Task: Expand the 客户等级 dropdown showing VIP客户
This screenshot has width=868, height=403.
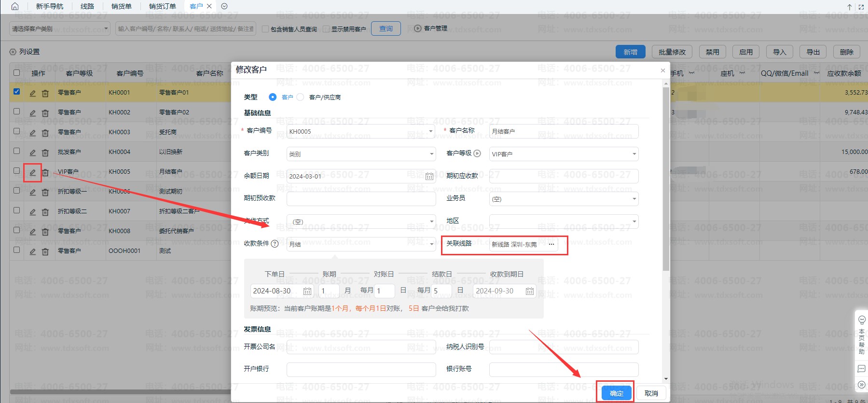Action: (634, 154)
